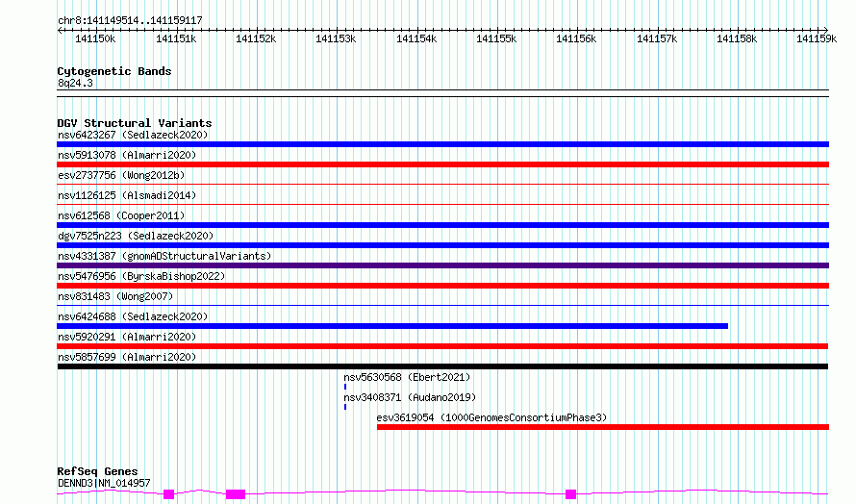
Task: Click the 141152k ruler tick label
Action: (x=256, y=38)
